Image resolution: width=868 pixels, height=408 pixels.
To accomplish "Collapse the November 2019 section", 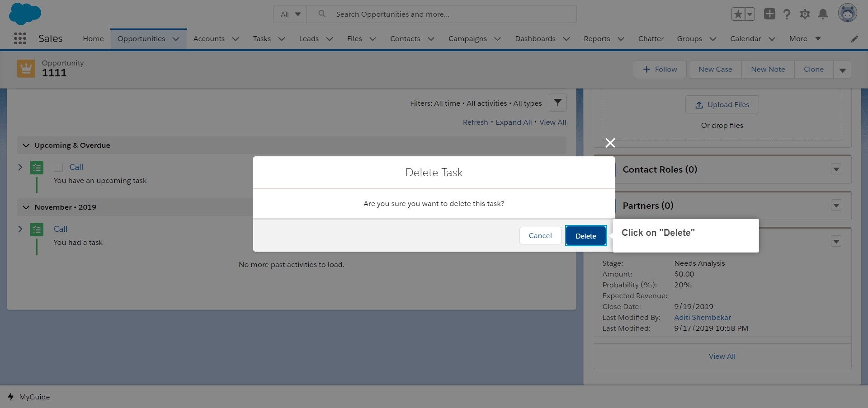I will coord(26,207).
